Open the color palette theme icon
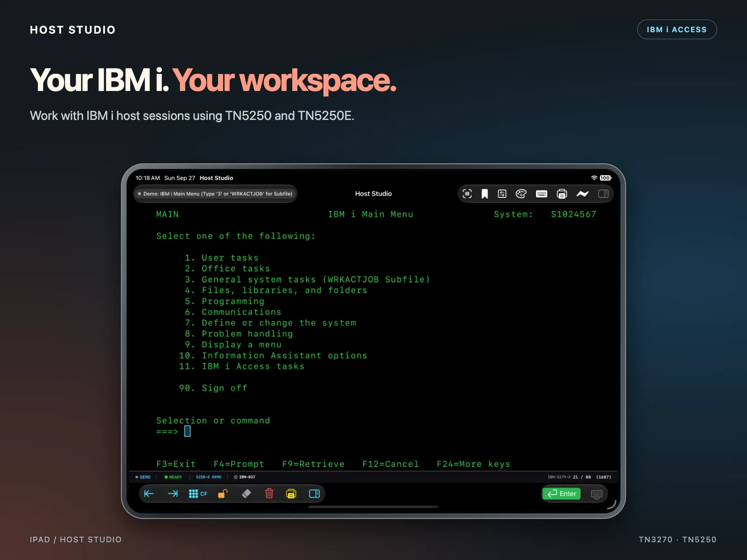Screen dimensions: 747x560 pyautogui.click(x=521, y=194)
